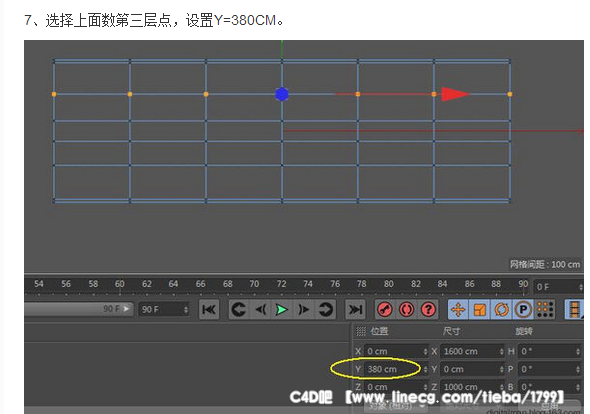
Task: Click the 尺寸 column header
Action: click(x=452, y=331)
